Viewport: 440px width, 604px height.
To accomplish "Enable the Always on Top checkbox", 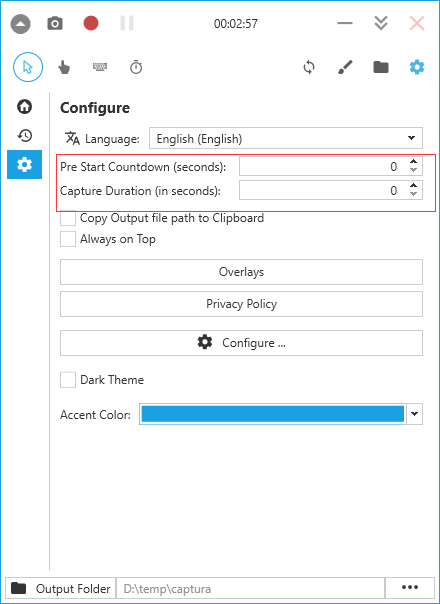I will tap(68, 239).
